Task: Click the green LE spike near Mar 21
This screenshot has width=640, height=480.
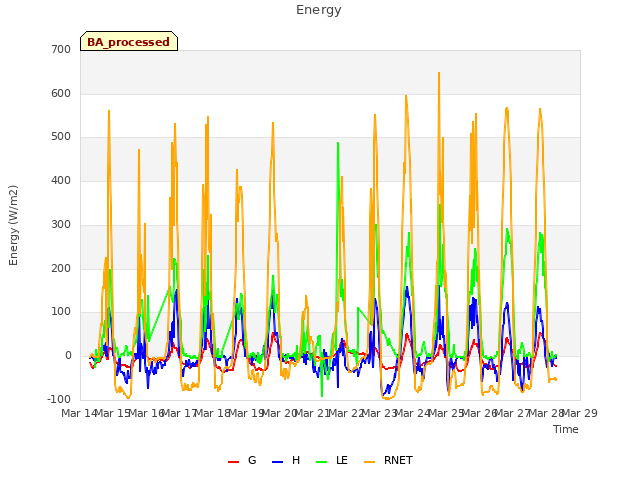Action: tap(338, 143)
